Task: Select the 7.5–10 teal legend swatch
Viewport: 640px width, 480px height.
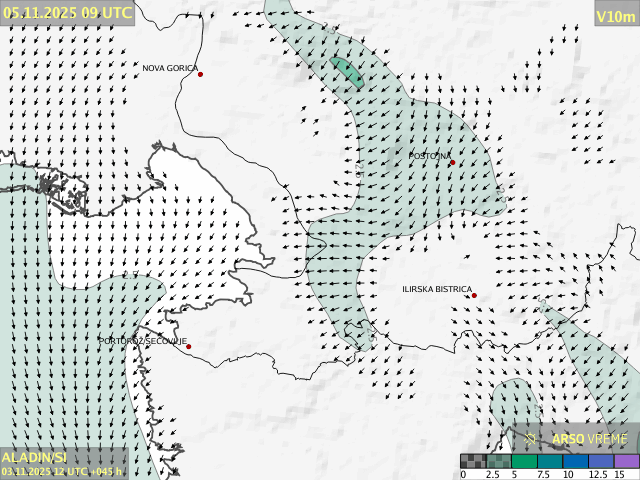Action: tap(550, 461)
